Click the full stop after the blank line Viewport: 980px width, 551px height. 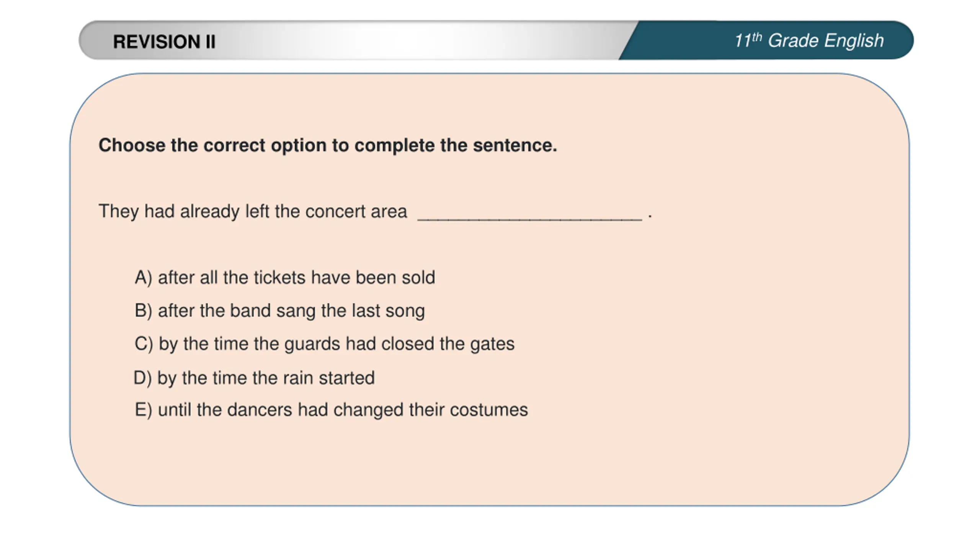coord(650,217)
